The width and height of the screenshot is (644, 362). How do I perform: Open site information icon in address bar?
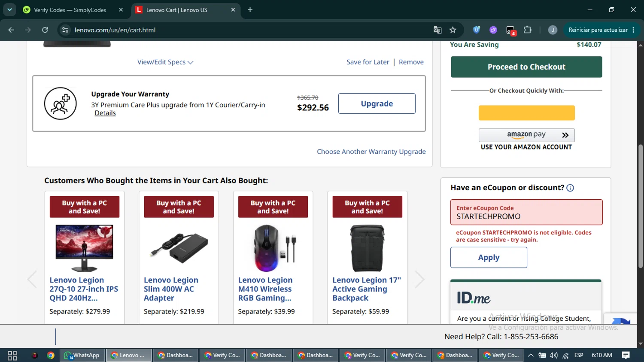[x=65, y=30]
